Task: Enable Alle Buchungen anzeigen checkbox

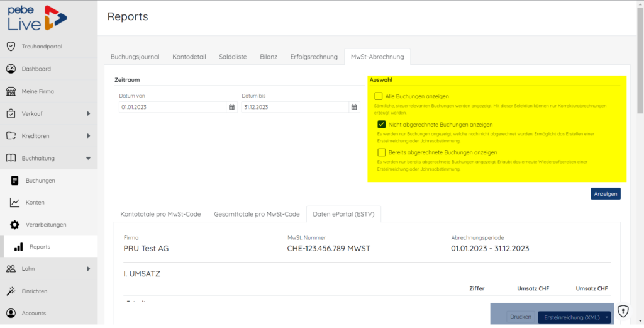Action: click(x=378, y=96)
